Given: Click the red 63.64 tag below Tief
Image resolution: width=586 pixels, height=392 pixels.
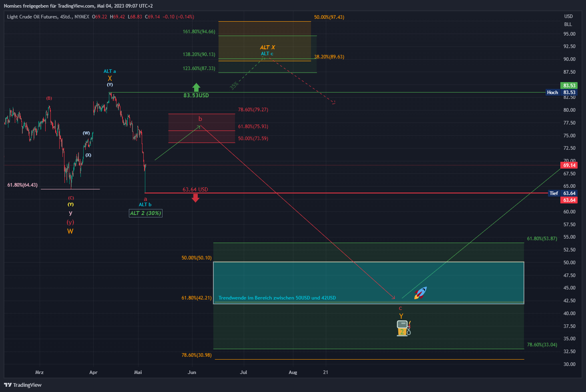Looking at the screenshot, I should tap(569, 200).
